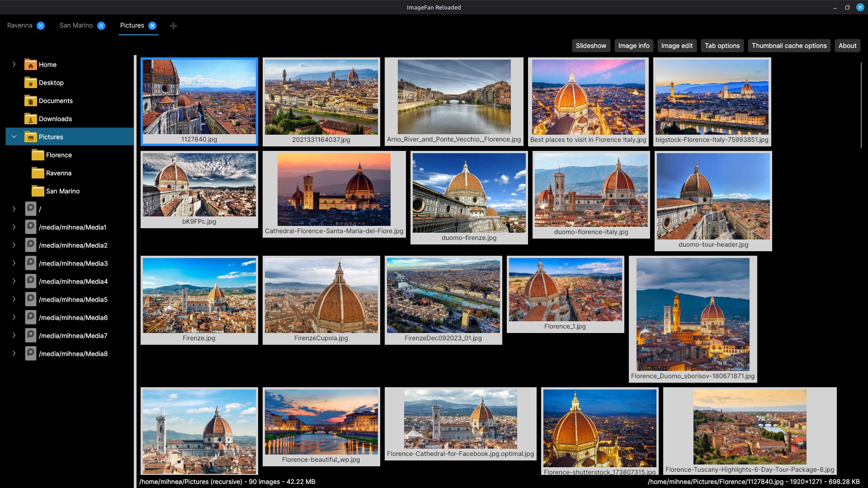Switch to the San Marino tab

point(76,26)
